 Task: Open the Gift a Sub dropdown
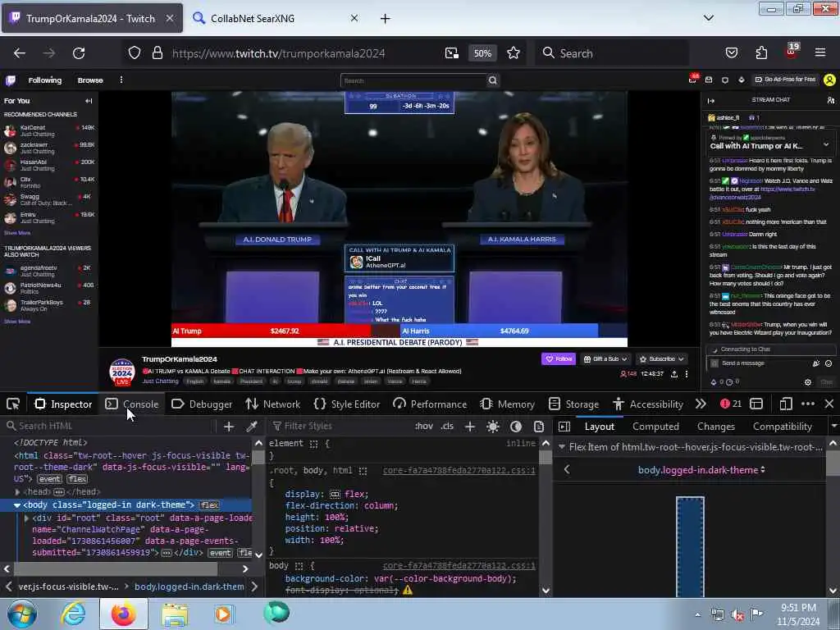point(605,359)
